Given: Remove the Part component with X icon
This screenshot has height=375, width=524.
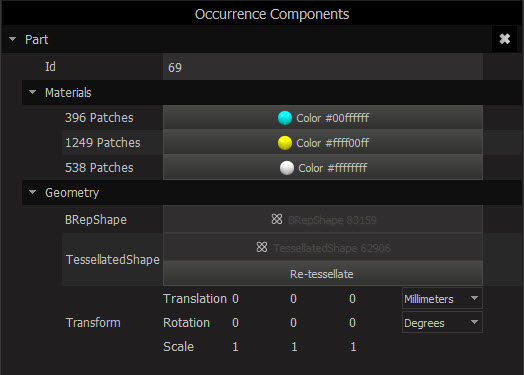Looking at the screenshot, I should [504, 39].
